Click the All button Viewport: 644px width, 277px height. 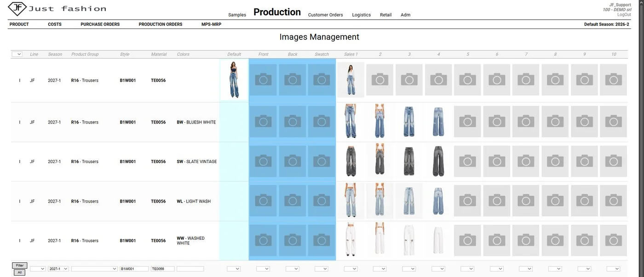click(x=20, y=272)
